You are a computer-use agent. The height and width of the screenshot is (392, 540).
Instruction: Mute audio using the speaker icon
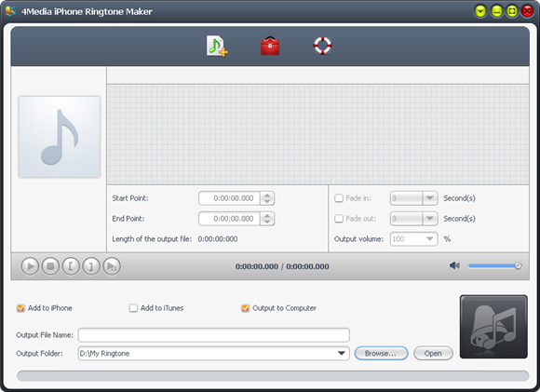pos(454,265)
